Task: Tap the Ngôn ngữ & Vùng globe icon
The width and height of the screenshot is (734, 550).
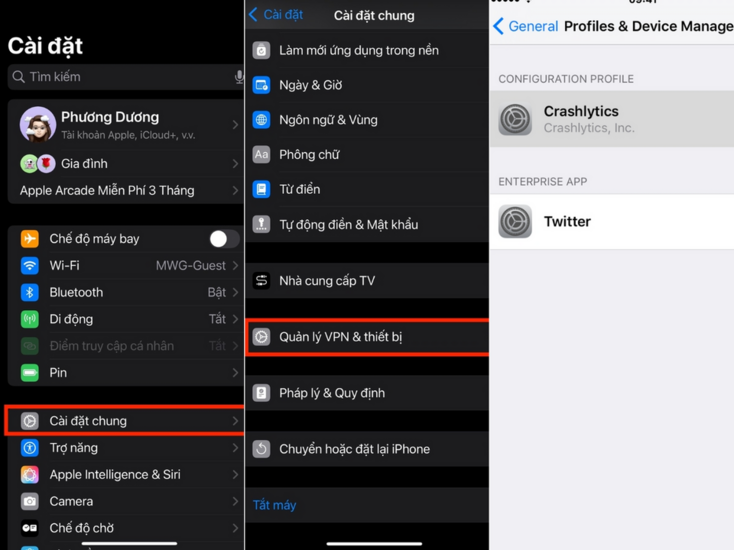Action: click(261, 120)
